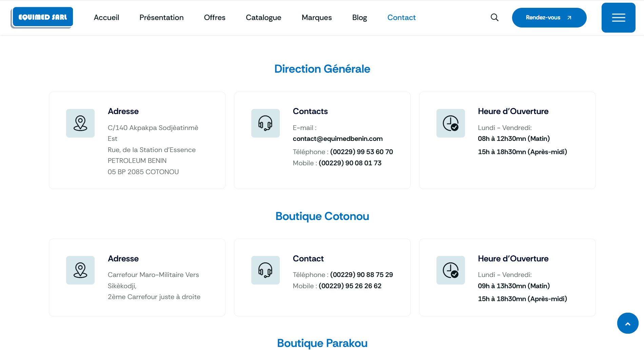Image resolution: width=644 pixels, height=350 pixels.
Task: Open the Marques page
Action: [x=317, y=17]
